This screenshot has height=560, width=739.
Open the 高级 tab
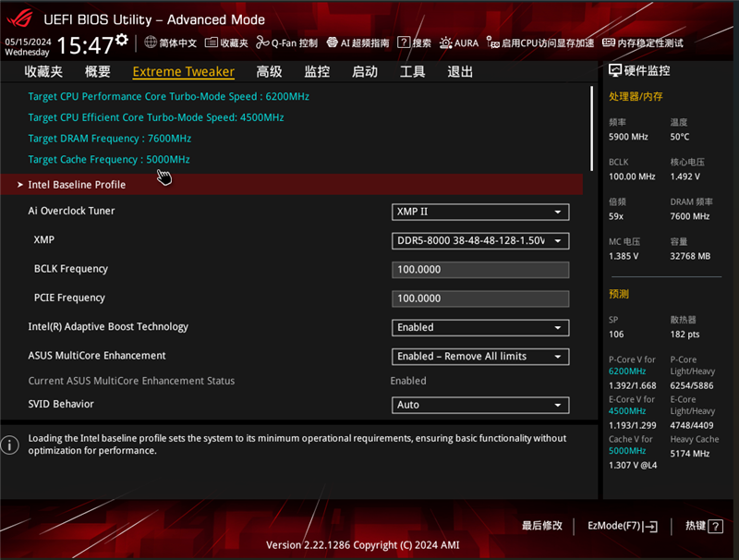pyautogui.click(x=269, y=72)
